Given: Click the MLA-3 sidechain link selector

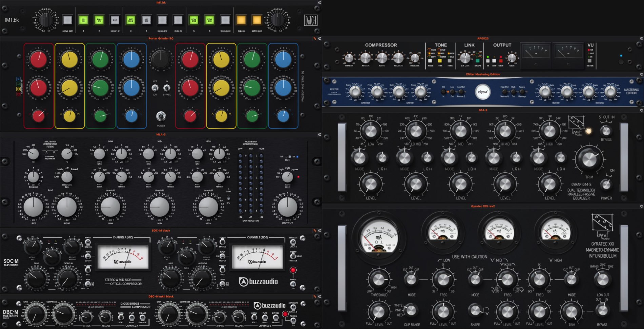Looking at the screenshot, I should coord(67,177).
